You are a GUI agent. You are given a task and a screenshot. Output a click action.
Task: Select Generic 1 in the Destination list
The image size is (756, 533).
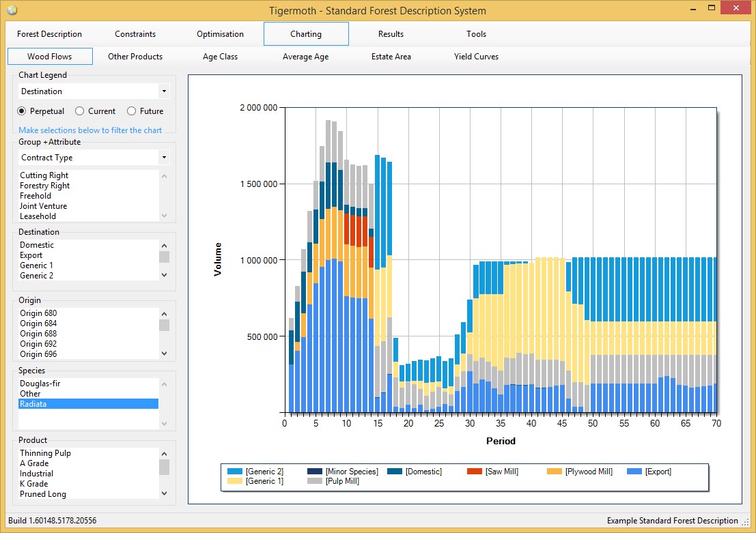click(89, 265)
